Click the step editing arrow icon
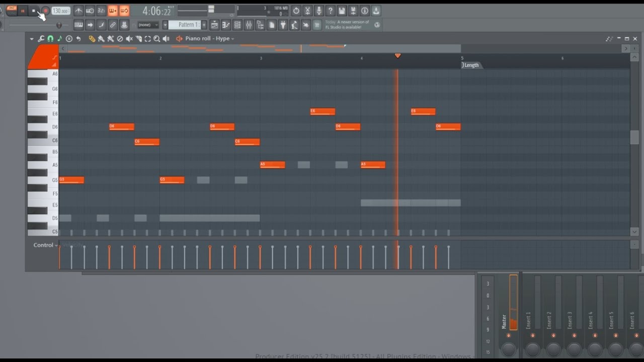644x362 pixels. pyautogui.click(x=90, y=25)
